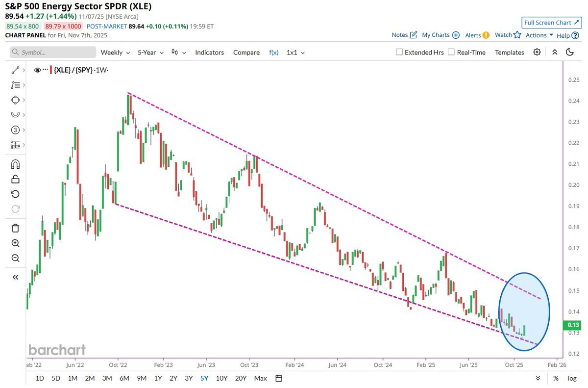The width and height of the screenshot is (588, 388).
Task: Open the candlestick chart type dropdown
Action: [180, 52]
